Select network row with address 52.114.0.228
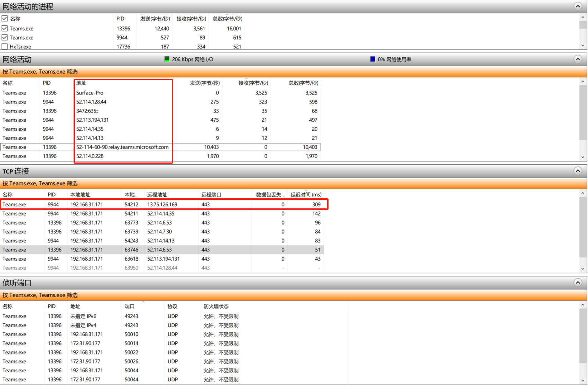Image resolution: width=588 pixels, height=386 pixels. [160, 156]
